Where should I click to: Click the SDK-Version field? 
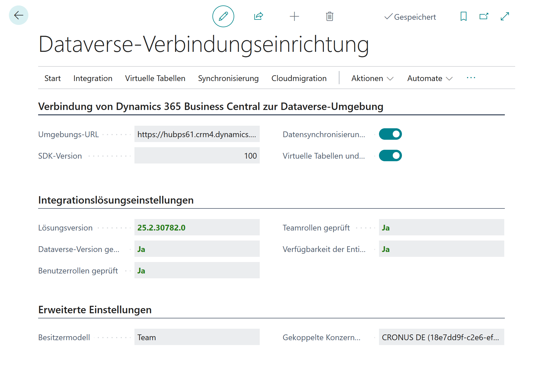(197, 155)
